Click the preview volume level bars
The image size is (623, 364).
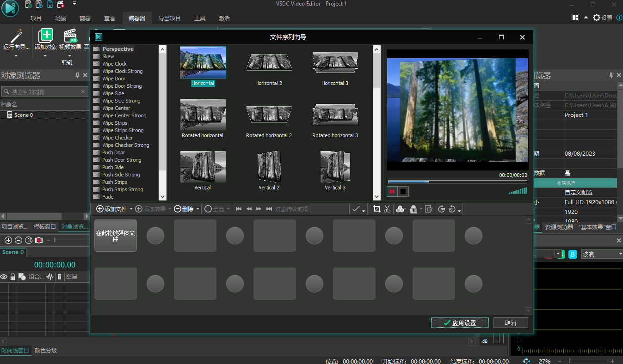coord(518,191)
